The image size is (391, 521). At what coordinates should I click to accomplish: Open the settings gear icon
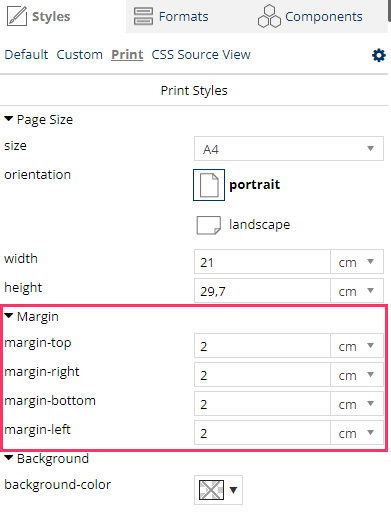pos(379,55)
